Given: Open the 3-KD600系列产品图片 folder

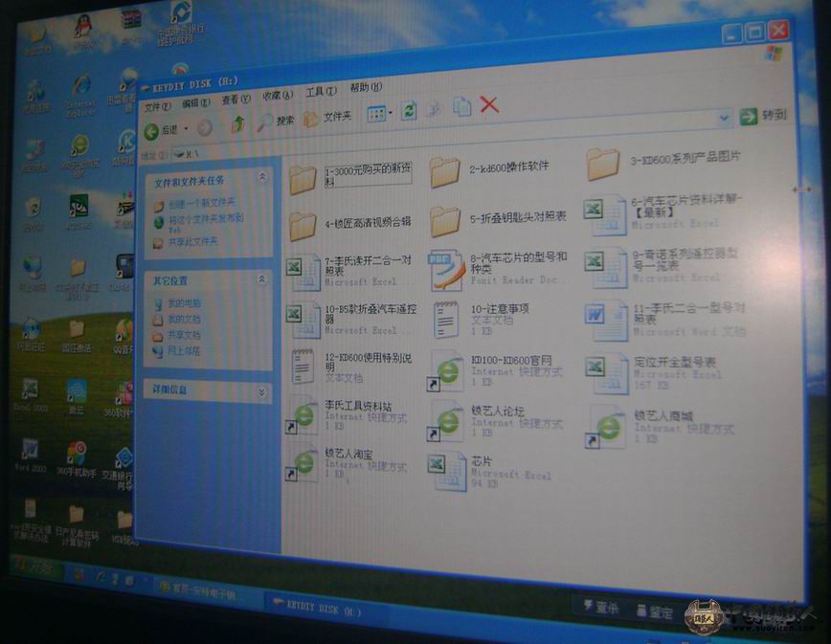Looking at the screenshot, I should [663, 162].
